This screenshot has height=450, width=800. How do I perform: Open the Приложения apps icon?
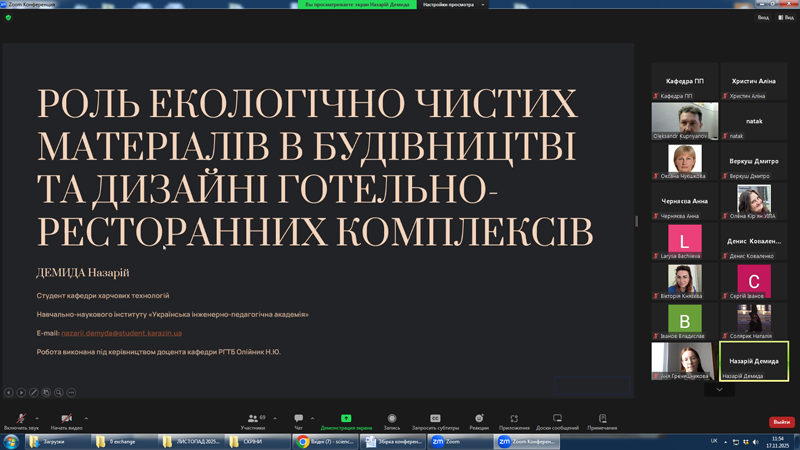[x=514, y=419]
